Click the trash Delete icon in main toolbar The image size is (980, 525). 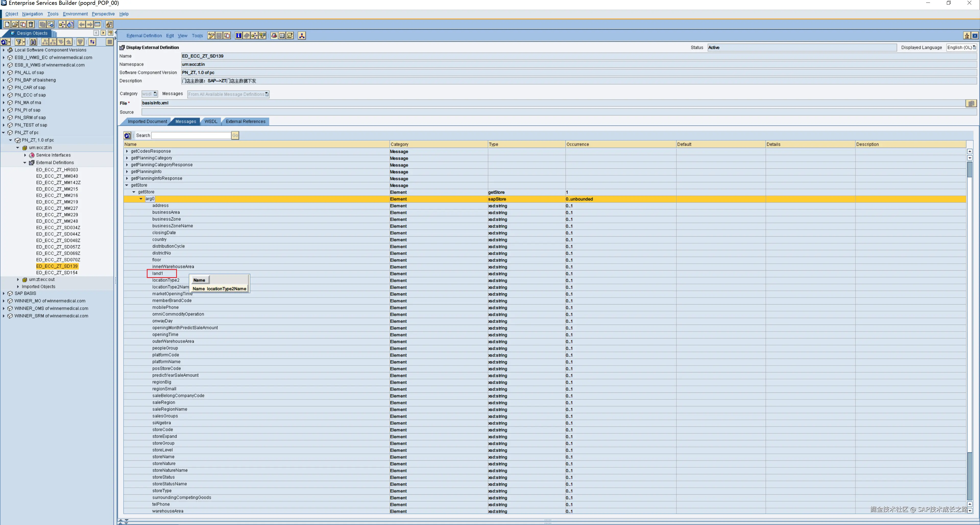[31, 24]
